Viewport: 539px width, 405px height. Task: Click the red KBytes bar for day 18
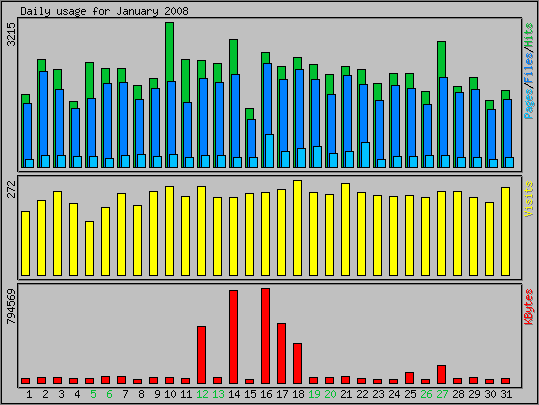point(297,363)
